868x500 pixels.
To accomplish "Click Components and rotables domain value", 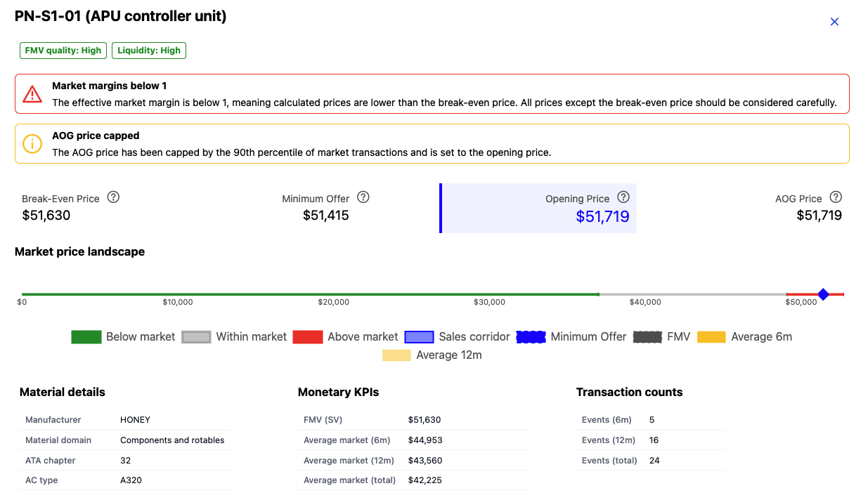I will point(172,440).
